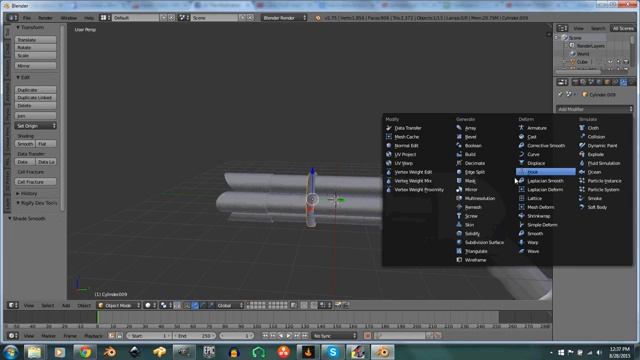This screenshot has height=360, width=640.
Task: Open the viewport shading mode dropdown
Action: coord(150,305)
